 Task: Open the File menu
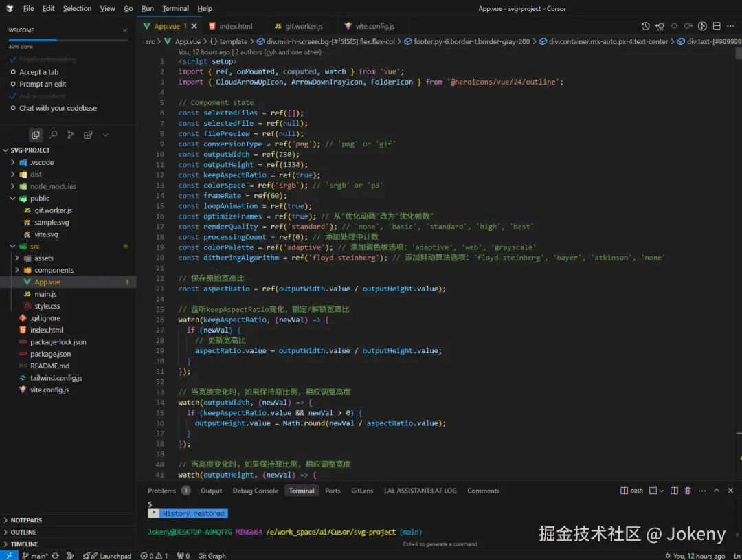tap(28, 8)
